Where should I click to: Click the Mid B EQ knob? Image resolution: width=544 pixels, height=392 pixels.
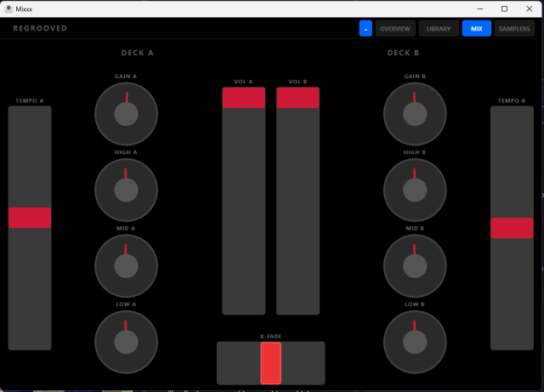click(x=415, y=265)
